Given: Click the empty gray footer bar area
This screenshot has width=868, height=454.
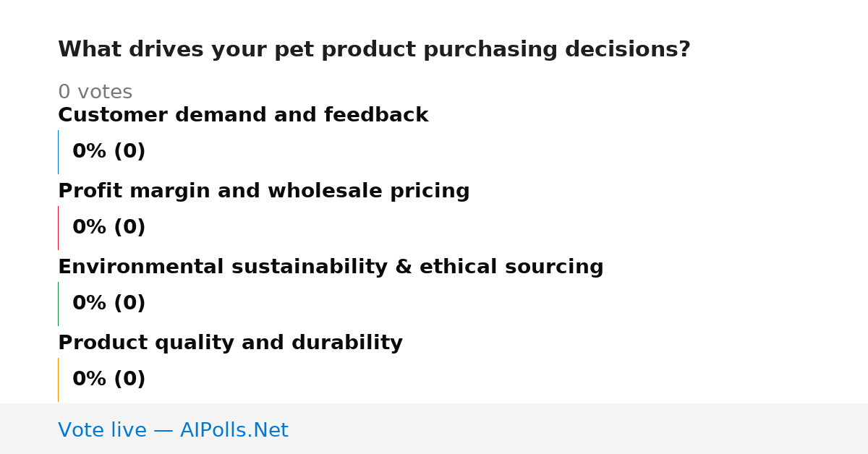Looking at the screenshot, I should [579, 429].
